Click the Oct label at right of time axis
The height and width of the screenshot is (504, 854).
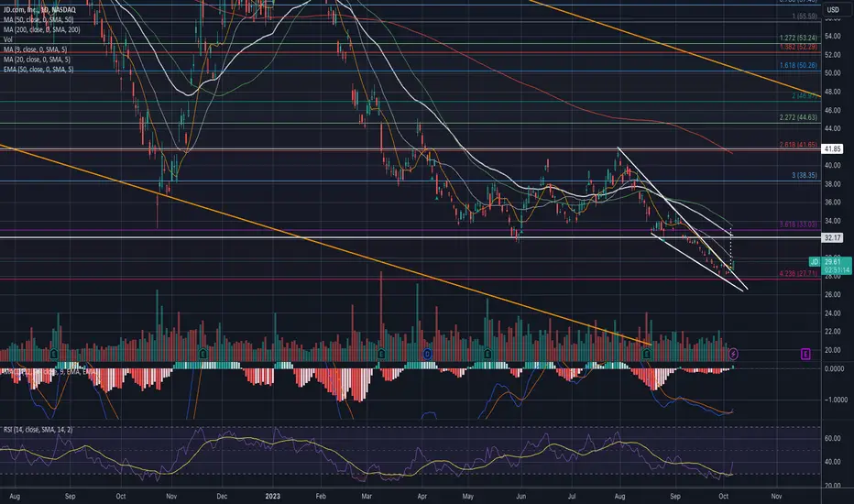point(723,497)
